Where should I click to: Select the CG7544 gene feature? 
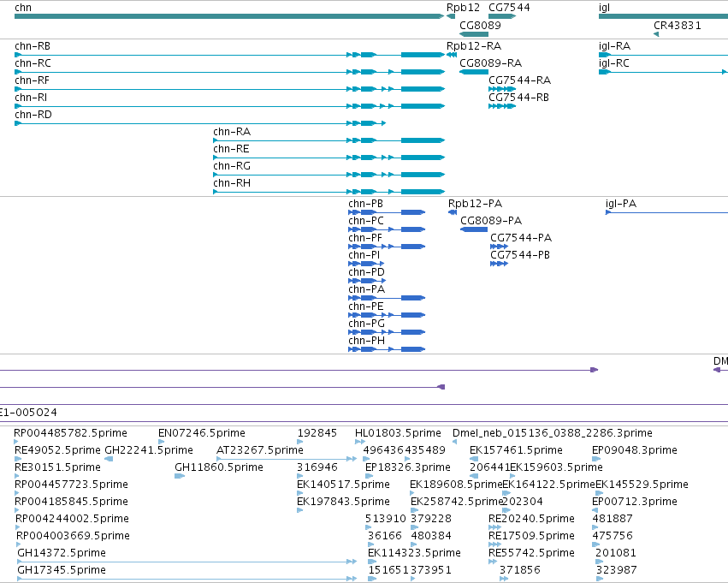(502, 16)
